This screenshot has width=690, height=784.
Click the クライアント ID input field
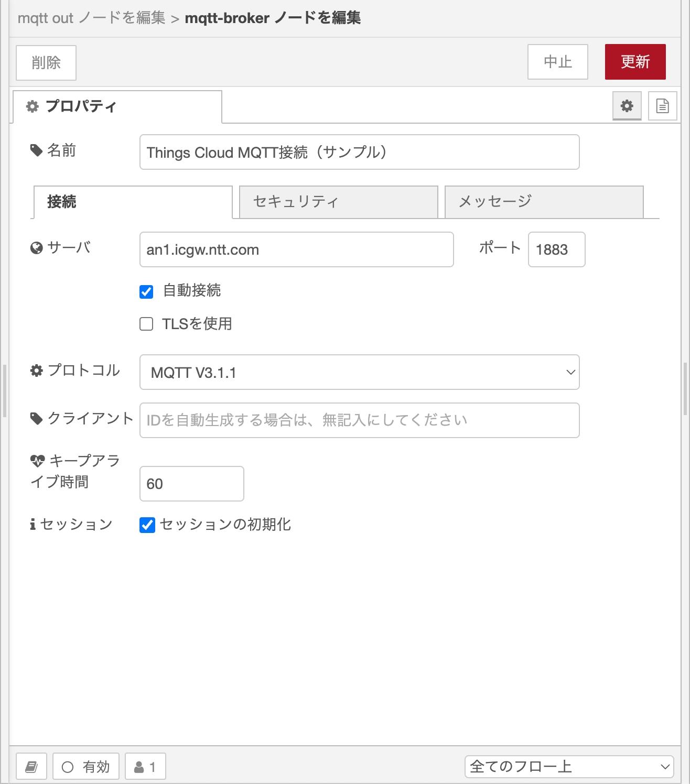coord(359,420)
